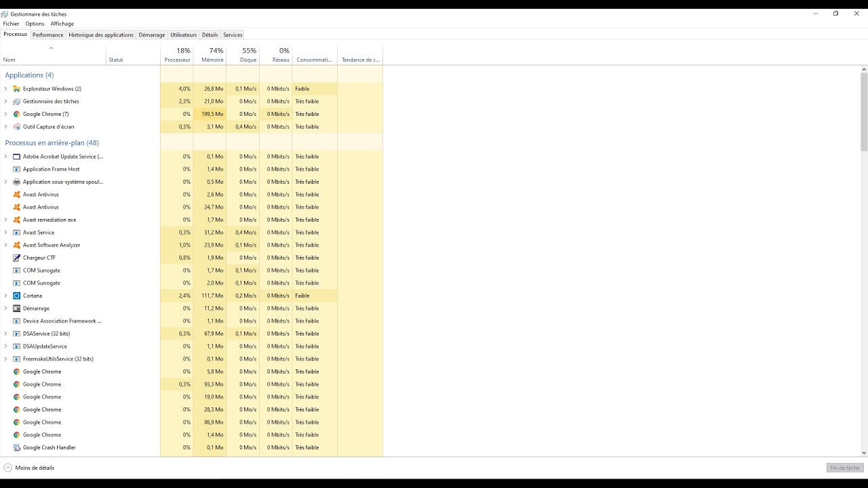The image size is (868, 488).
Task: Click the 199,5 Mo memory cell
Action: coord(210,114)
